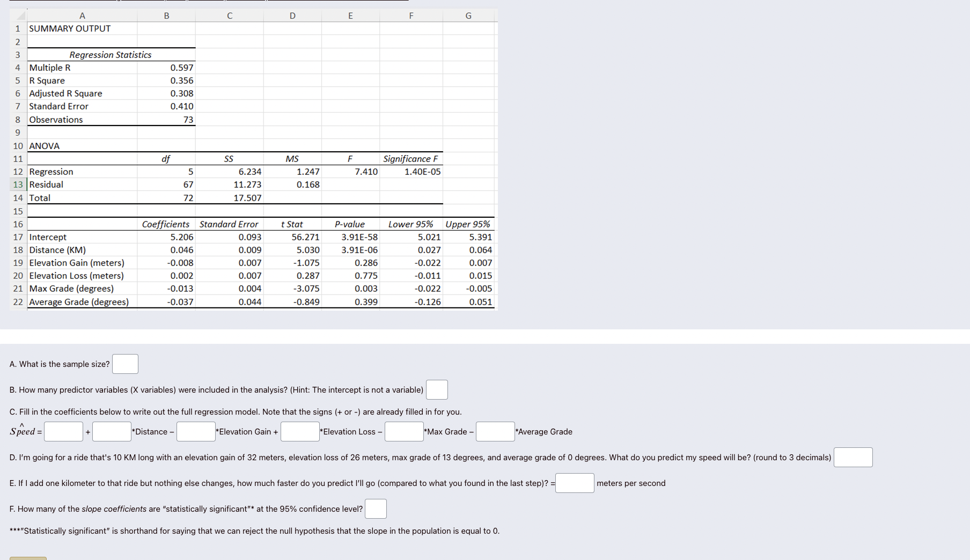Click the SUMMARY OUTPUT cell
This screenshot has height=560, width=970.
point(70,28)
